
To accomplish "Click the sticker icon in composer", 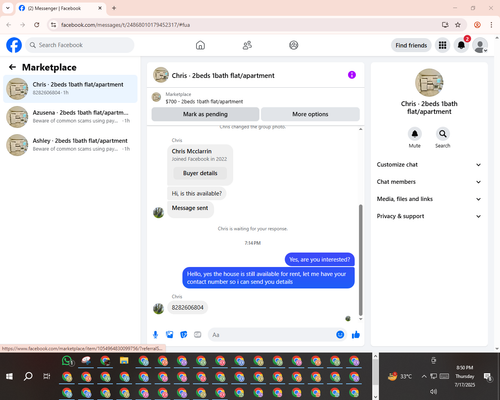I will (x=184, y=335).
